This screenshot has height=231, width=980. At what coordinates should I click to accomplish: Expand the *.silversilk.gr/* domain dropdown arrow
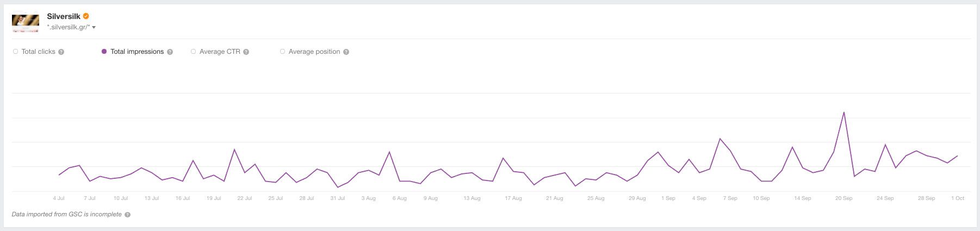[94, 27]
